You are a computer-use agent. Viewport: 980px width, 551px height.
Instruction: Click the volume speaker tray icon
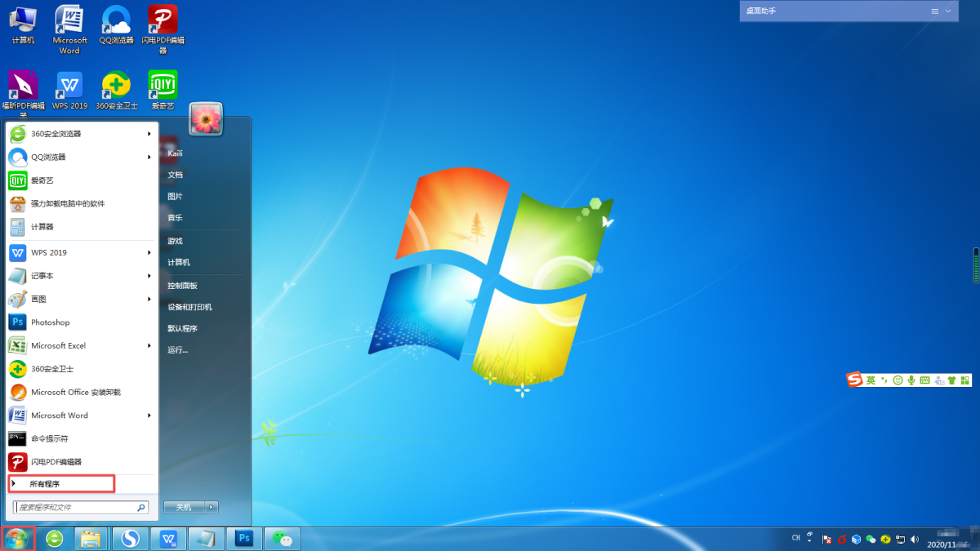(x=914, y=540)
